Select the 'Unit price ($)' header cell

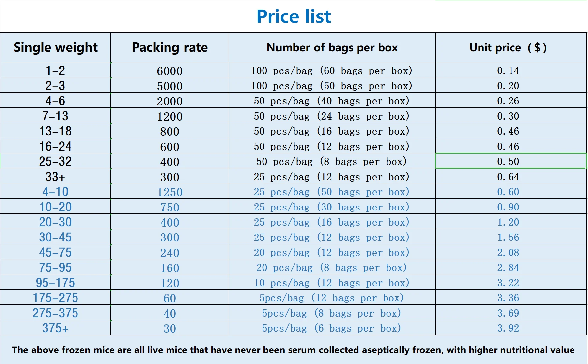[508, 47]
